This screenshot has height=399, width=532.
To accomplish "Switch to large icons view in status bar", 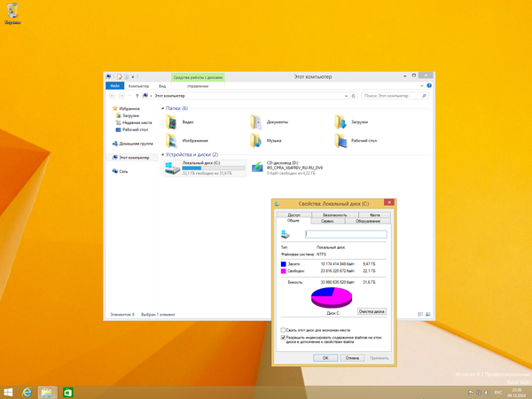I will coord(428,314).
